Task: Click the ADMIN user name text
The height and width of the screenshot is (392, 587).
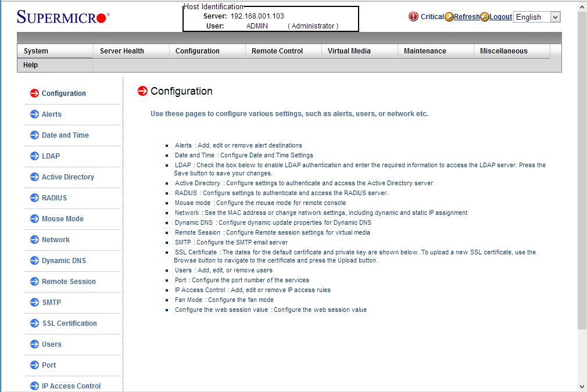Action: (x=257, y=26)
